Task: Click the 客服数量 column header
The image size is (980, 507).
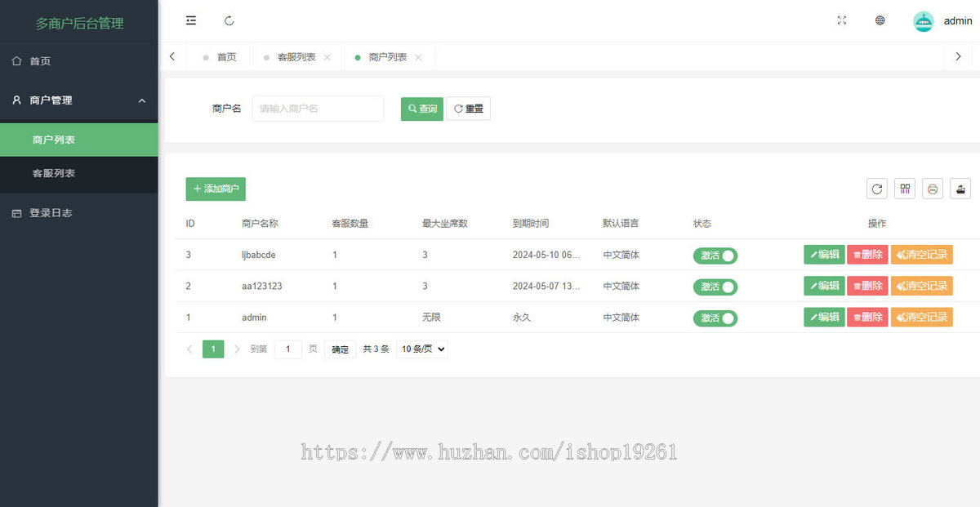Action: click(350, 224)
